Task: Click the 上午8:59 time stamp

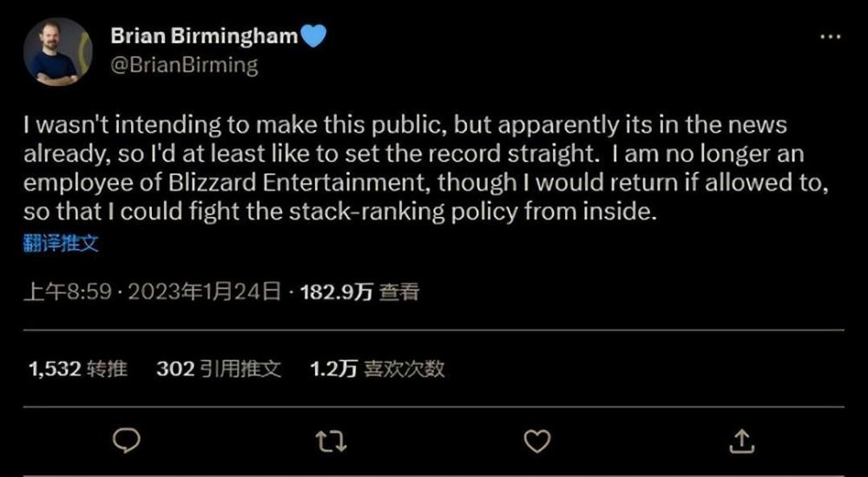Action: [68, 292]
